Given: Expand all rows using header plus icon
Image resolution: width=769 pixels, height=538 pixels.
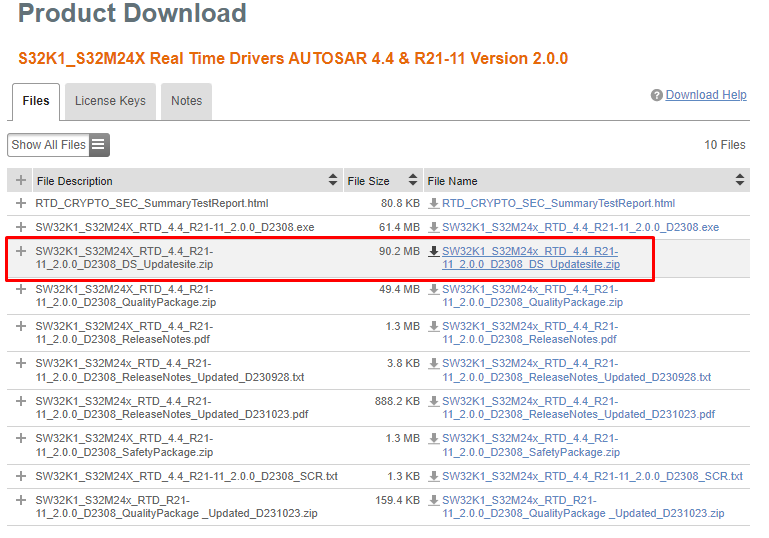Looking at the screenshot, I should [21, 181].
